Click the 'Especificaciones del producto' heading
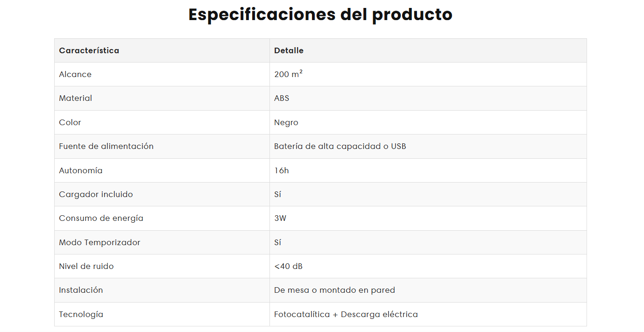Image resolution: width=644 pixels, height=332 pixels. [x=320, y=14]
